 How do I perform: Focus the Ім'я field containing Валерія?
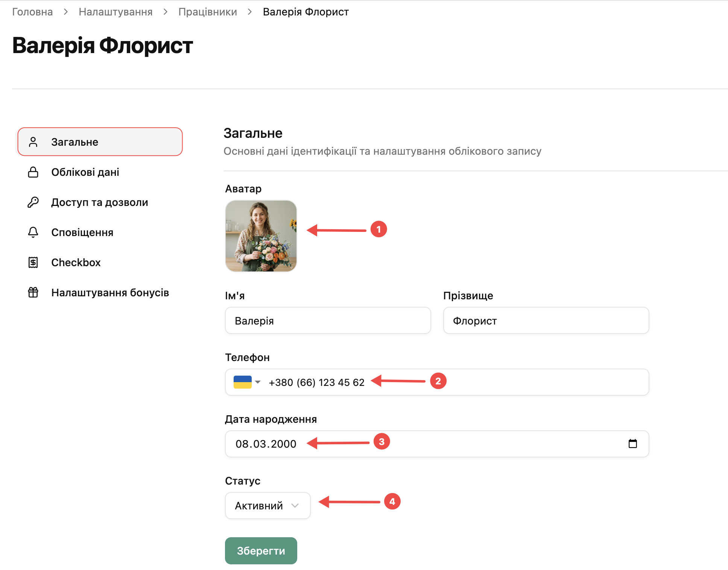[x=328, y=320]
